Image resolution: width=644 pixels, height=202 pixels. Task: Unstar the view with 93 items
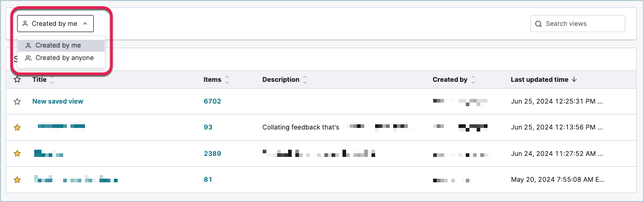click(x=17, y=127)
